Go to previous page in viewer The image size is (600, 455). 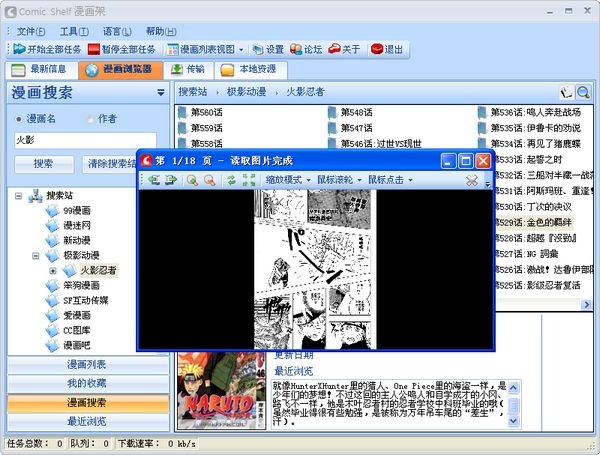click(154, 180)
